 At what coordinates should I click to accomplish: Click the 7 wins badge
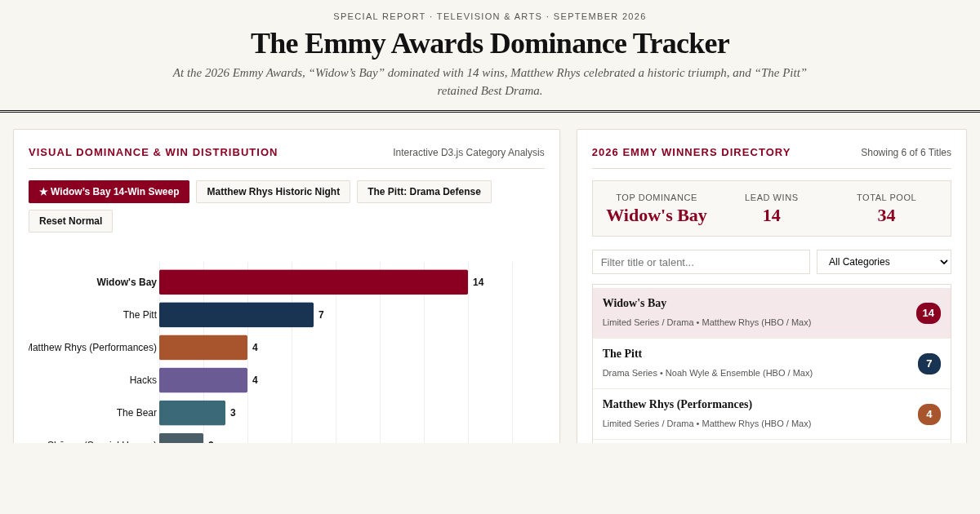929,364
